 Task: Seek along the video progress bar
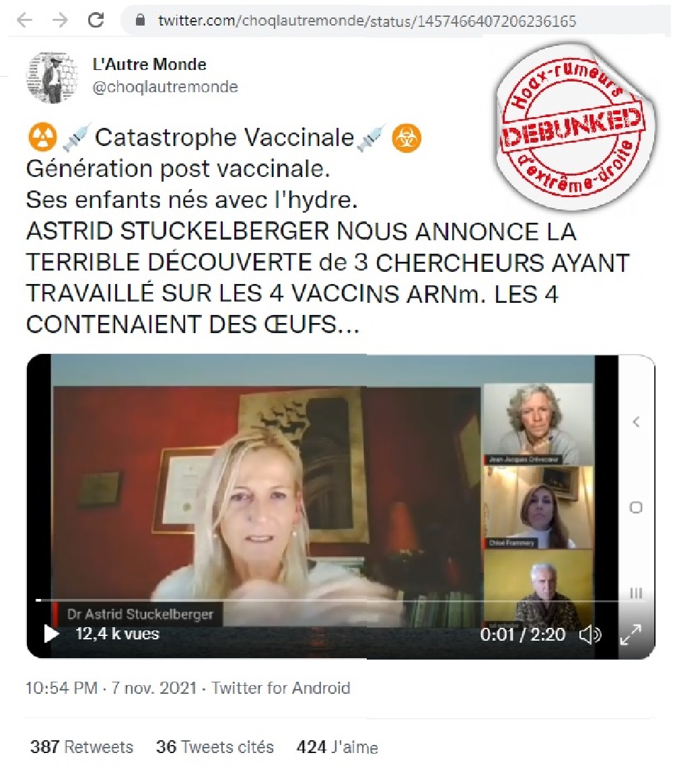[328, 600]
